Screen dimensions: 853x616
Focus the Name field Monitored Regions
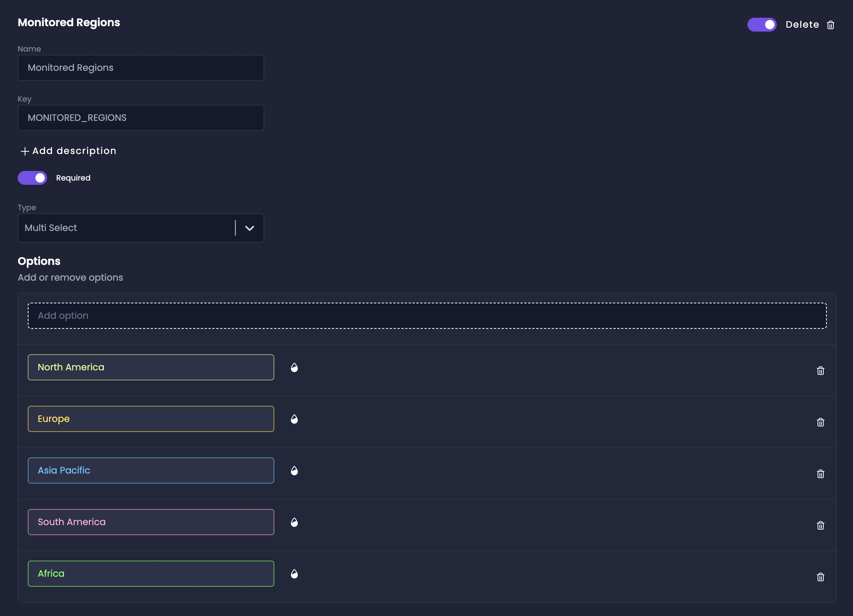click(x=141, y=68)
